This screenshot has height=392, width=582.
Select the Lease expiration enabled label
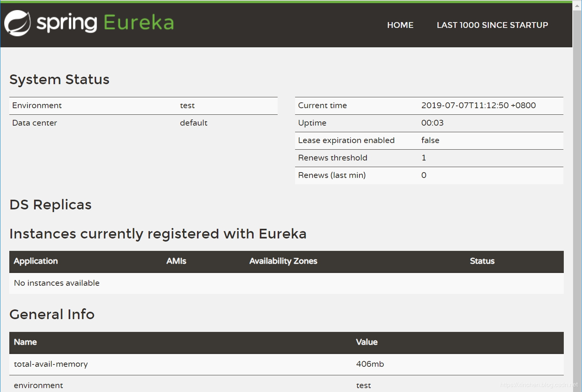point(346,140)
